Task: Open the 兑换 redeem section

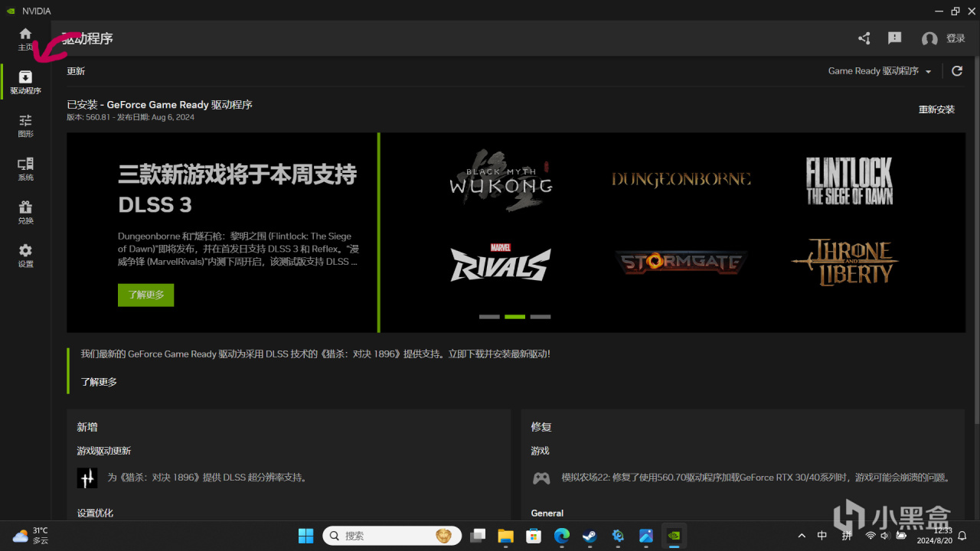Action: (25, 213)
